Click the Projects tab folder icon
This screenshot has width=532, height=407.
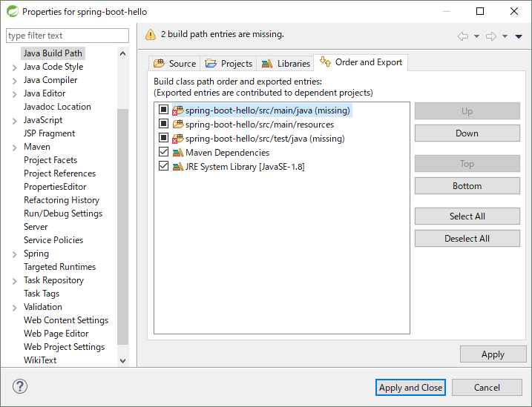tap(211, 63)
